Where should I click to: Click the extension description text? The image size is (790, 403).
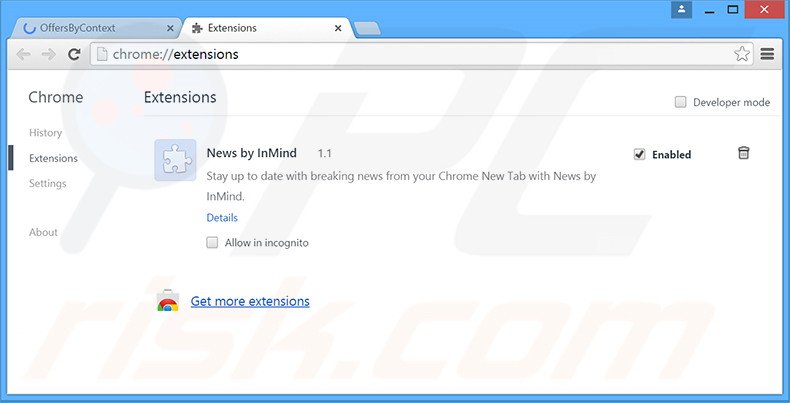[x=401, y=186]
